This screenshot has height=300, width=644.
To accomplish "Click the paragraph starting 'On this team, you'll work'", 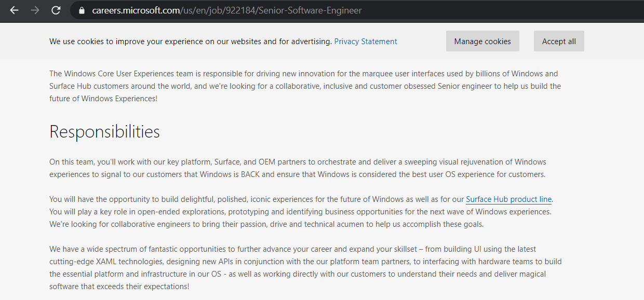I will pyautogui.click(x=298, y=168).
